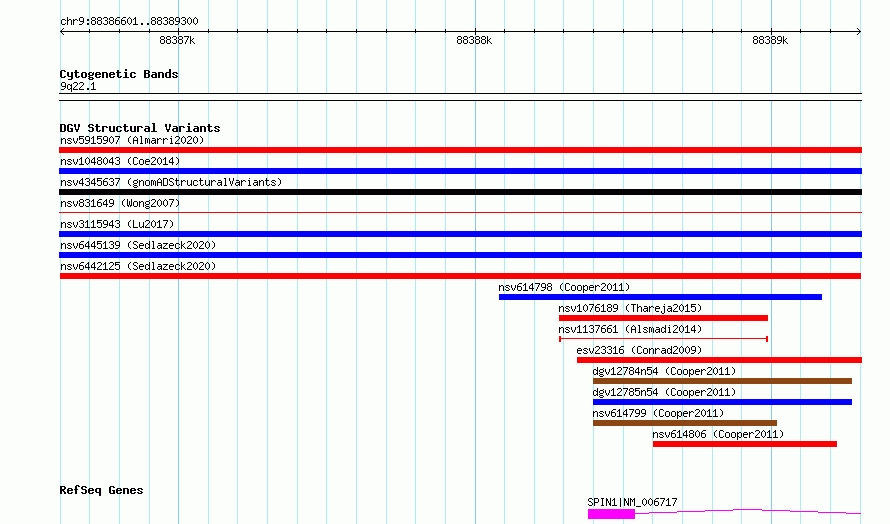
Task: Click nsv614799 (Cooper2011) label
Action: tap(658, 413)
